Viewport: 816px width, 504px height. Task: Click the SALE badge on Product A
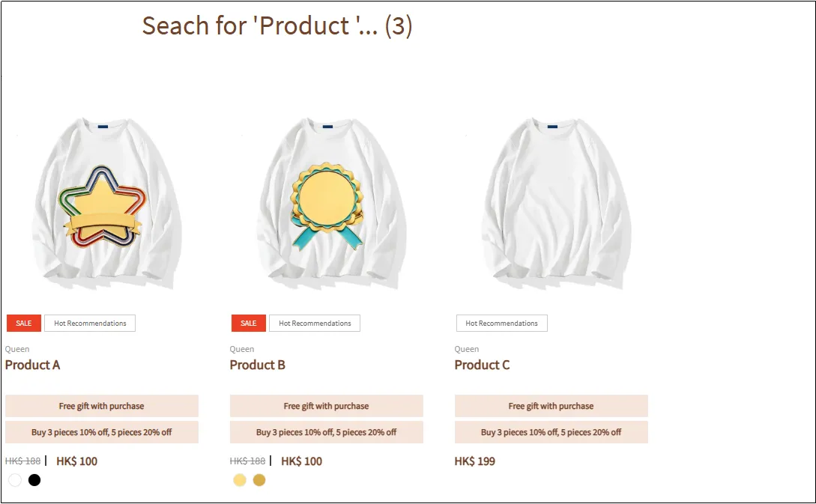pyautogui.click(x=24, y=324)
